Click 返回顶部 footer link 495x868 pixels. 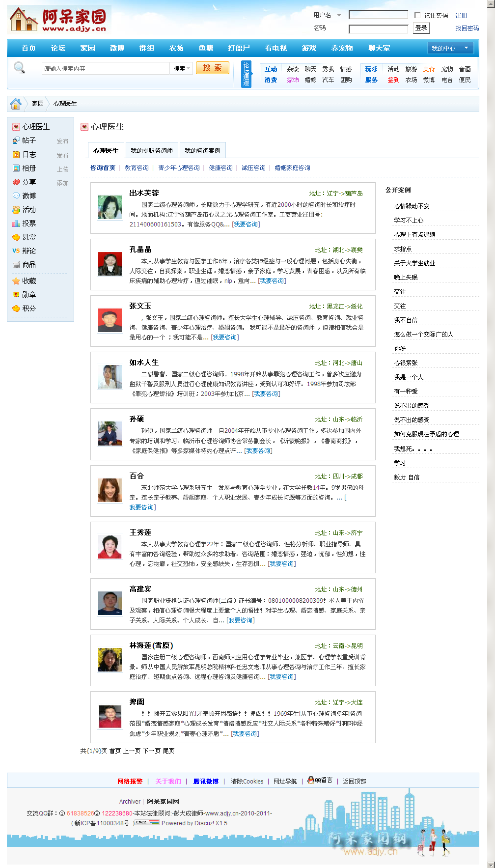point(354,782)
